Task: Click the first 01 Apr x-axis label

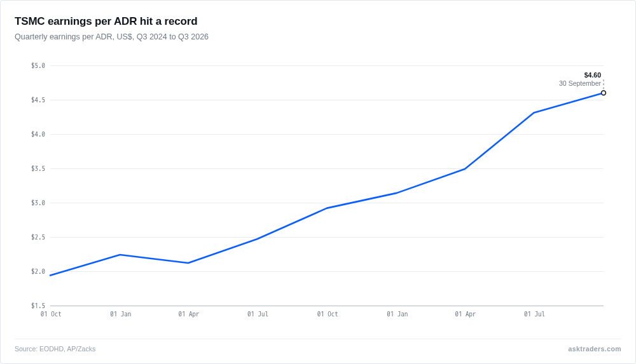Action: click(x=189, y=314)
